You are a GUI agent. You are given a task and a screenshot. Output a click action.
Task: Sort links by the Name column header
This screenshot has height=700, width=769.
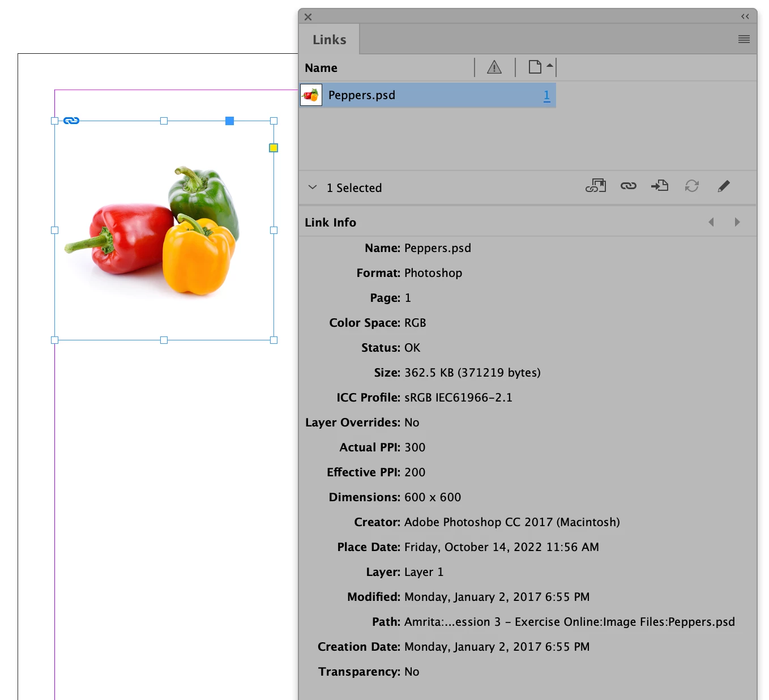pyautogui.click(x=321, y=68)
